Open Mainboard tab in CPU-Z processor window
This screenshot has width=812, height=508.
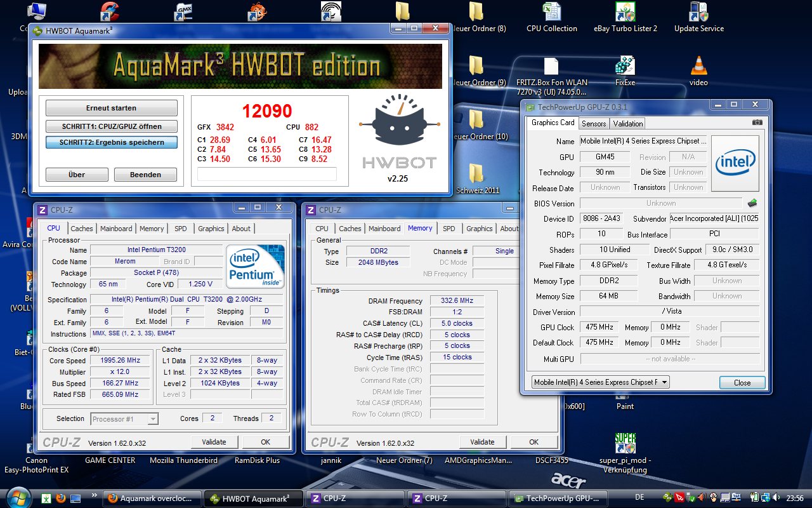coord(117,229)
